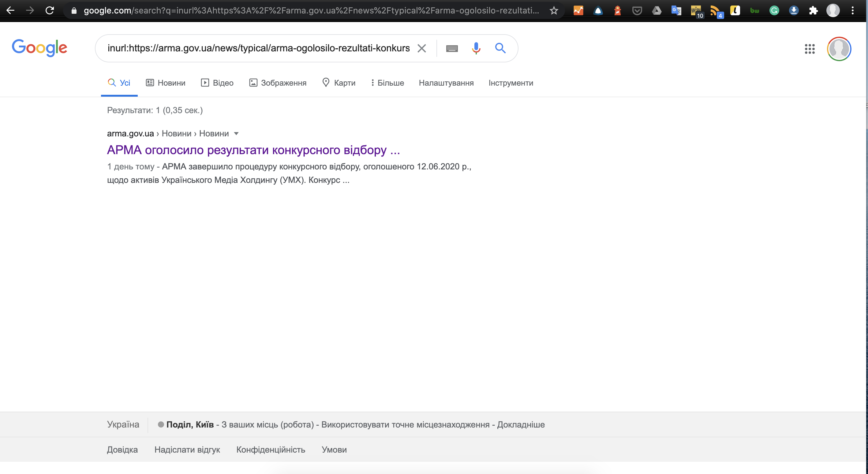Open the Google apps grid

coord(809,49)
